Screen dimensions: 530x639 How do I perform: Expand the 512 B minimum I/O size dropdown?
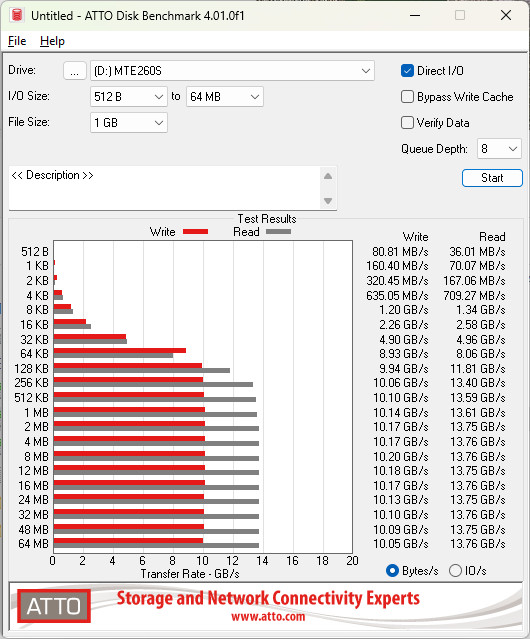[129, 97]
